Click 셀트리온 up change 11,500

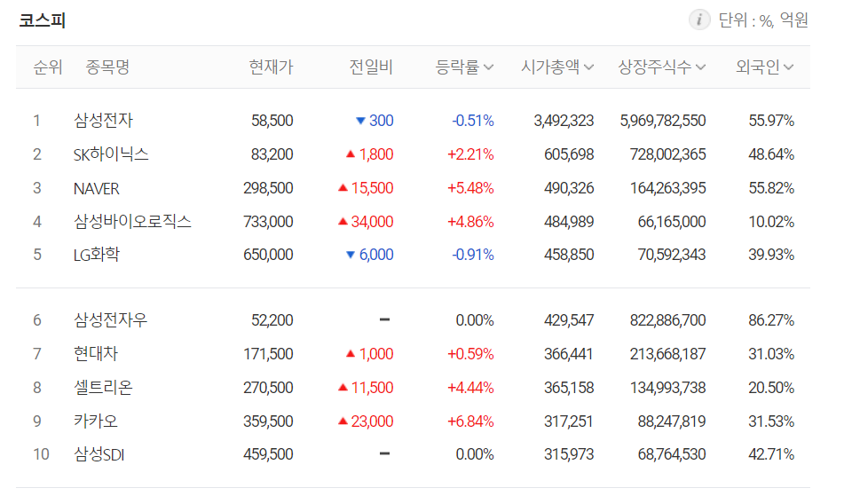pos(366,387)
